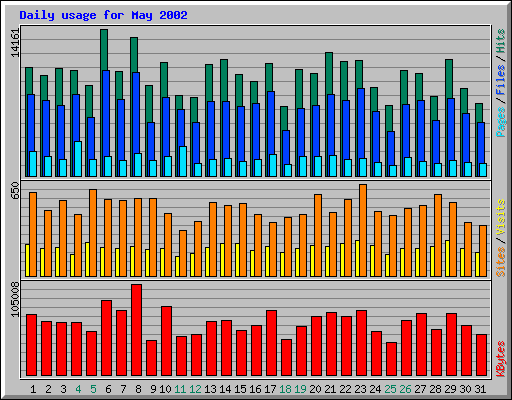Screen dimensions: 512x400
Task: Click the green hits bar for day 21
Action: point(329,73)
